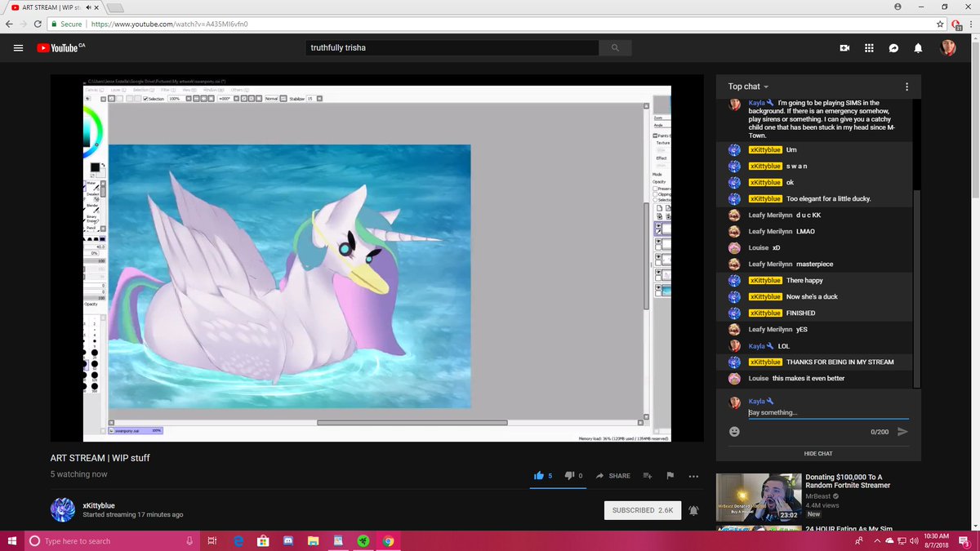
Task: Click the chat send arrow
Action: (902, 431)
